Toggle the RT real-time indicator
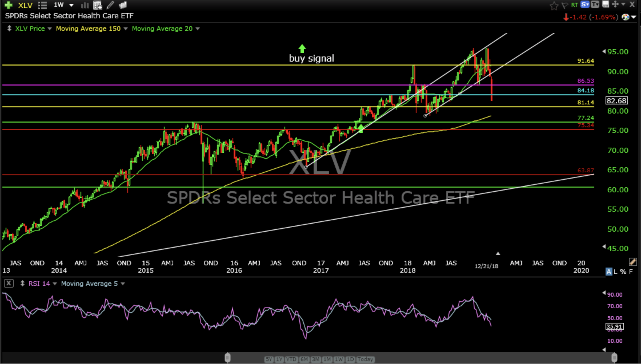 574,5
